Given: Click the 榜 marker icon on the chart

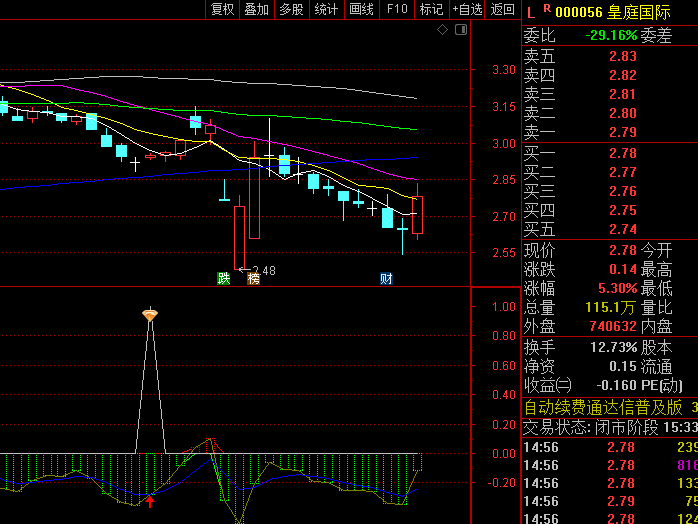Looking at the screenshot, I should (x=253, y=278).
